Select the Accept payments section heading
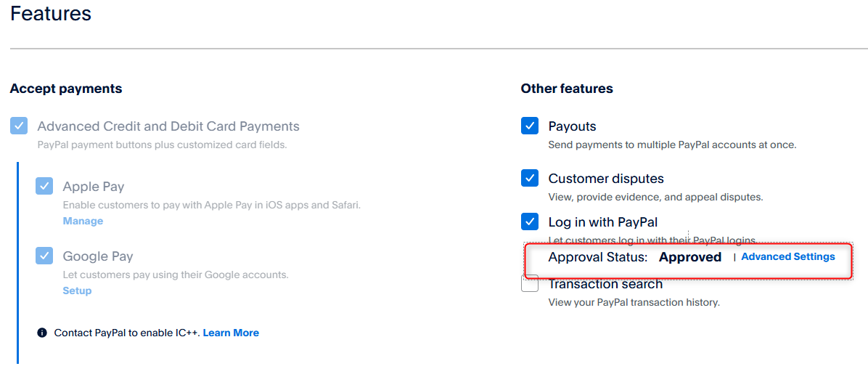The image size is (868, 382). [66, 89]
